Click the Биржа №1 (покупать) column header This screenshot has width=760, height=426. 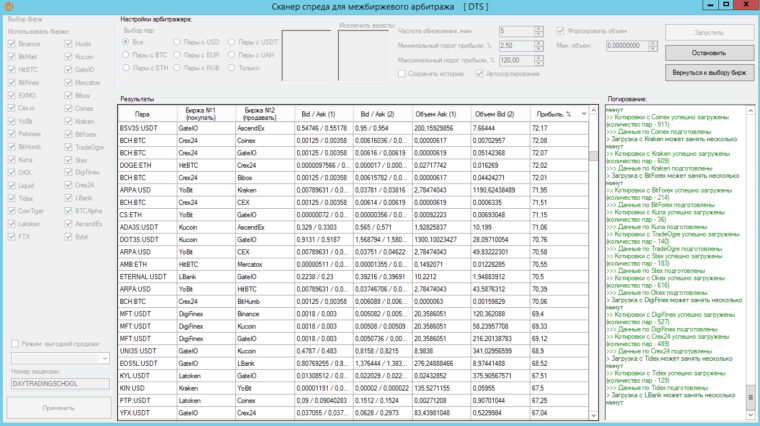206,114
